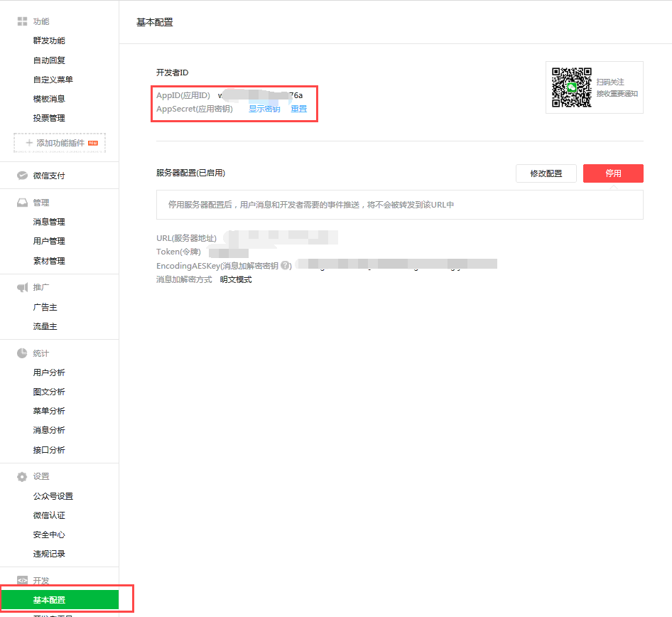Click the 基本配置 page title
This screenshot has width=672, height=617.
155,22
